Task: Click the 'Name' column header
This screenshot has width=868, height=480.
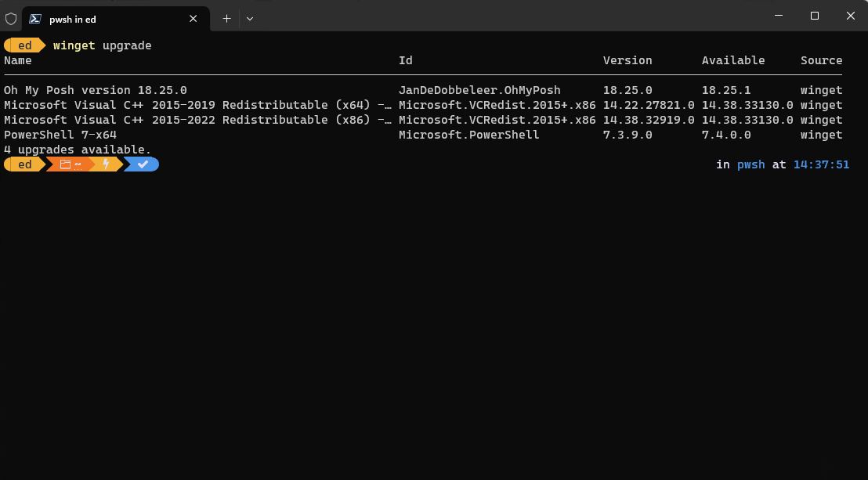Action: (18, 60)
